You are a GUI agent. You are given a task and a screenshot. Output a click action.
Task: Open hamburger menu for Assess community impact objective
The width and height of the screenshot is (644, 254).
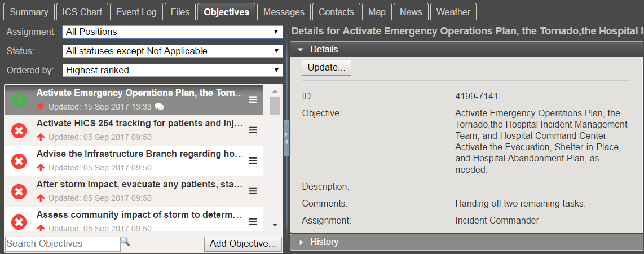tap(253, 221)
